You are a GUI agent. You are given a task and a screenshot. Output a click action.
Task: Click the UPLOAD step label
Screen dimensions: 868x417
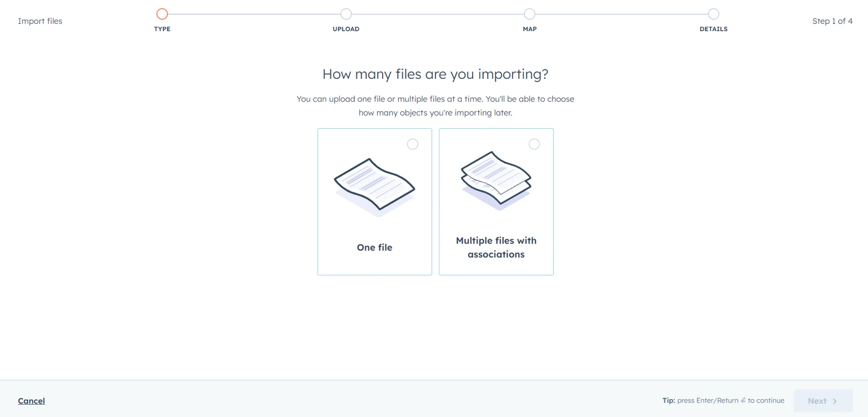[x=346, y=29]
